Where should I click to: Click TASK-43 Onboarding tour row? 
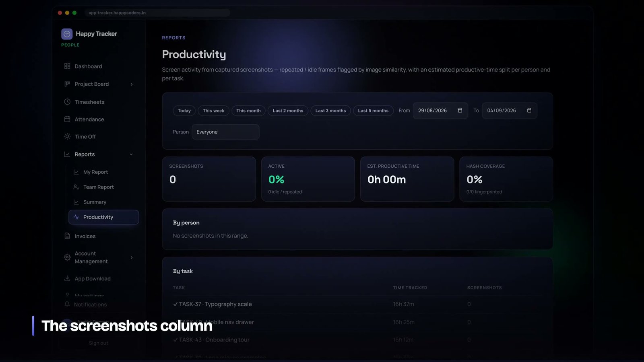[357, 340]
